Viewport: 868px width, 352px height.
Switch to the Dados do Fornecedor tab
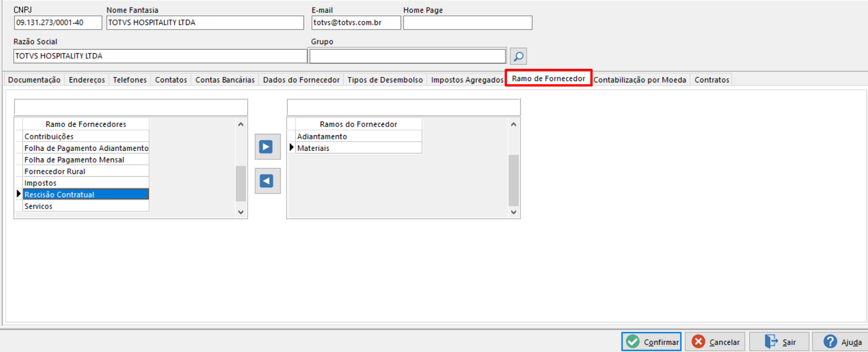coord(301,80)
